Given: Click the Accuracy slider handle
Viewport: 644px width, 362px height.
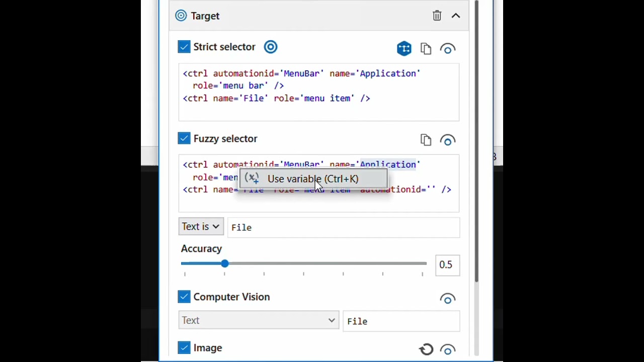Looking at the screenshot, I should (x=225, y=263).
